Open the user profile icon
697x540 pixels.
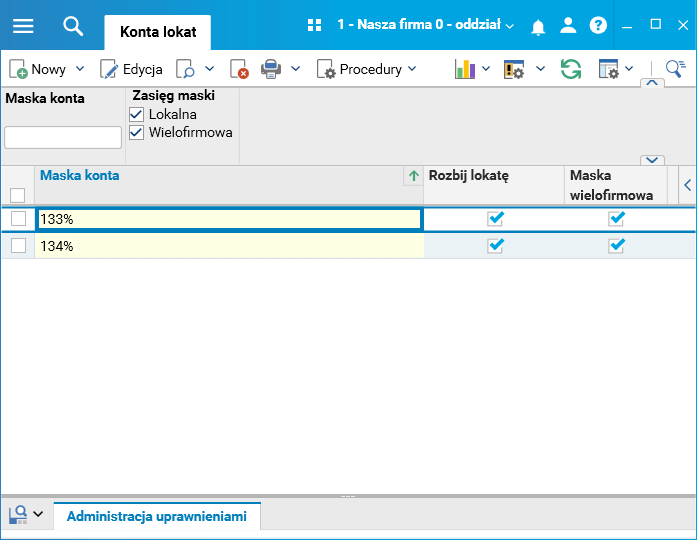point(568,25)
